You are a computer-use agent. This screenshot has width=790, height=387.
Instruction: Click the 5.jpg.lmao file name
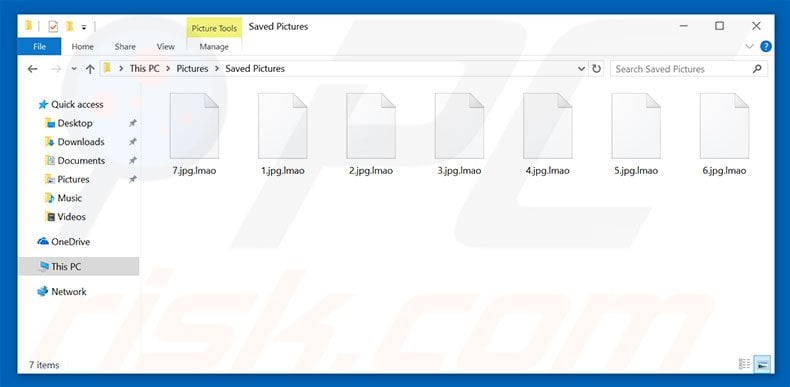point(636,170)
